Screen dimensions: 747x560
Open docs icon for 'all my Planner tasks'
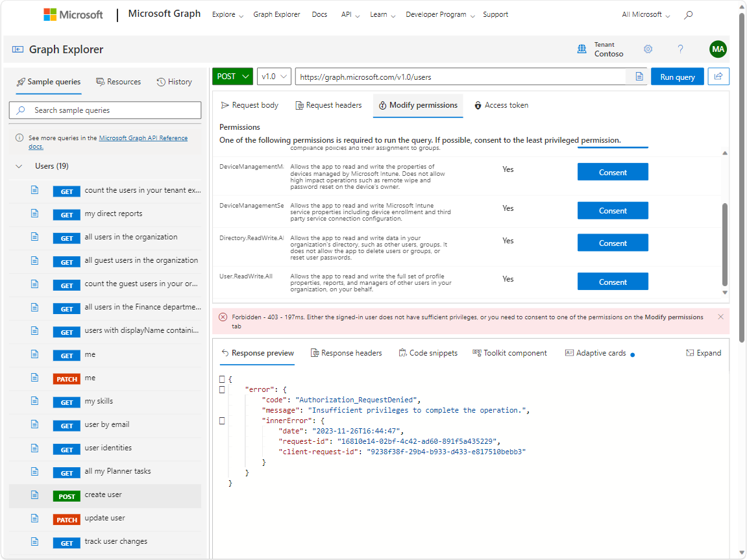35,472
